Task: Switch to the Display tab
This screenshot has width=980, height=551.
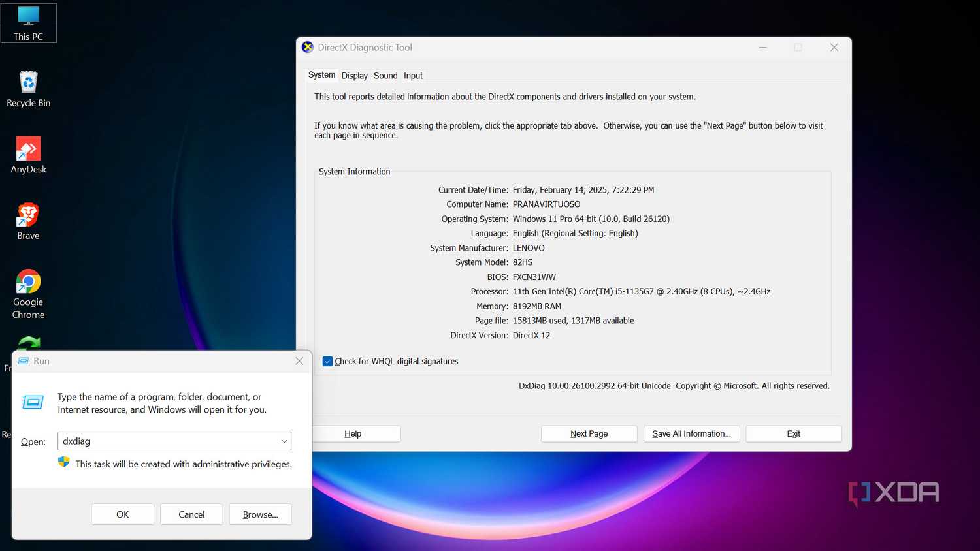Action: pos(354,76)
